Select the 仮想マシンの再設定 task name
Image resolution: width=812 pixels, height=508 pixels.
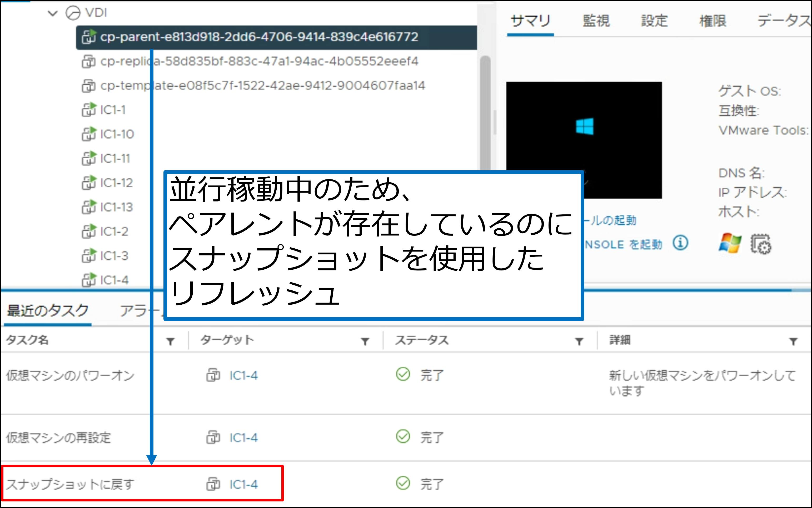58,438
